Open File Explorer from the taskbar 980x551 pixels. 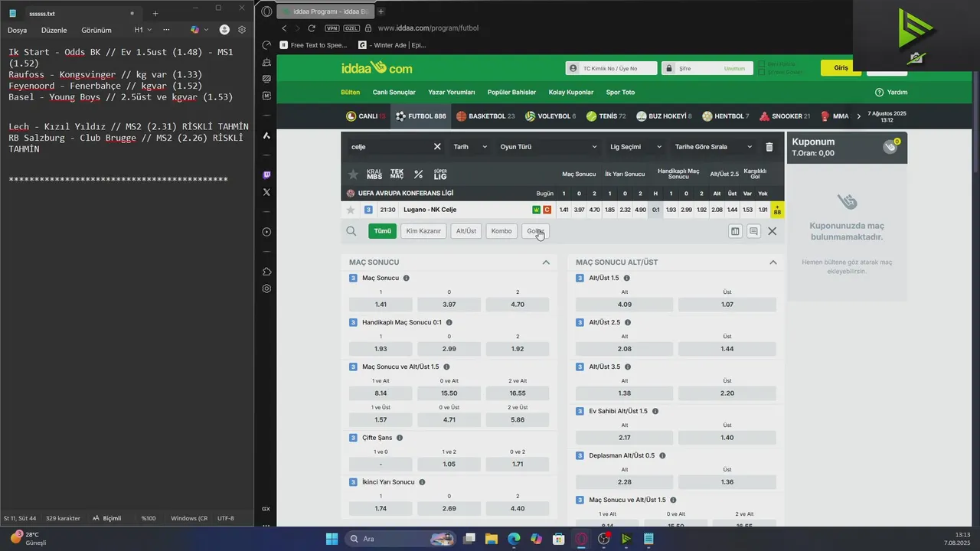pos(492,539)
